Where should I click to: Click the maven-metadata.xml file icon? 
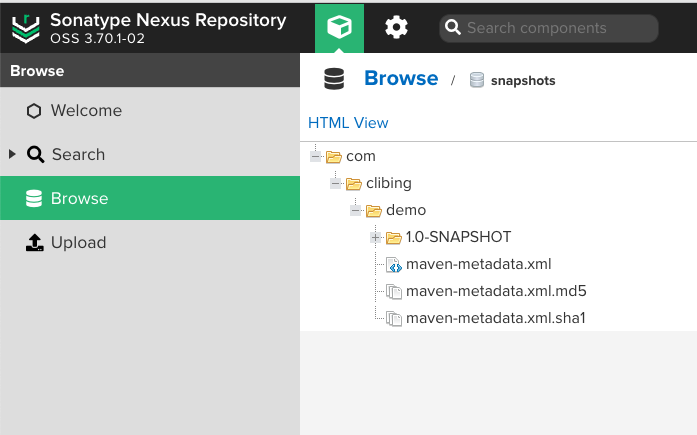(x=394, y=265)
